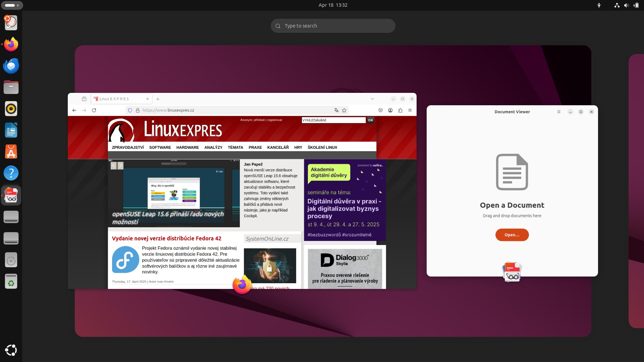Open SOFTWARE menu item

tap(160, 147)
